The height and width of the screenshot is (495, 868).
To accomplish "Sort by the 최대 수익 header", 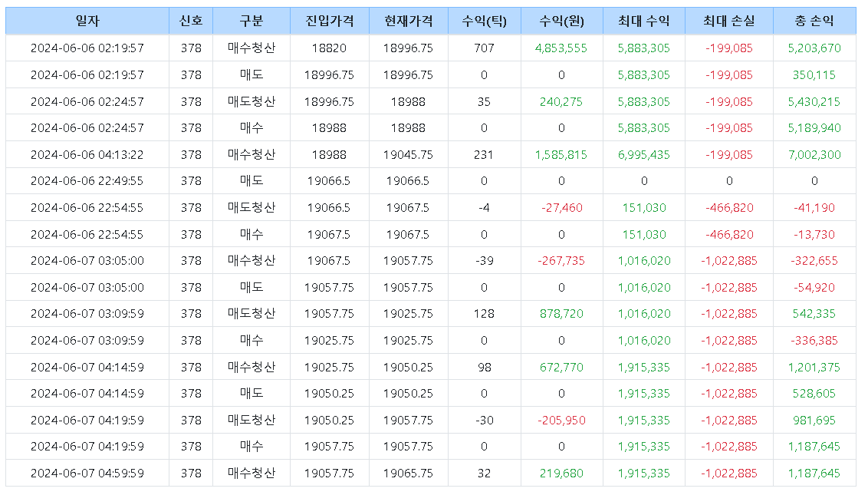I will point(643,21).
